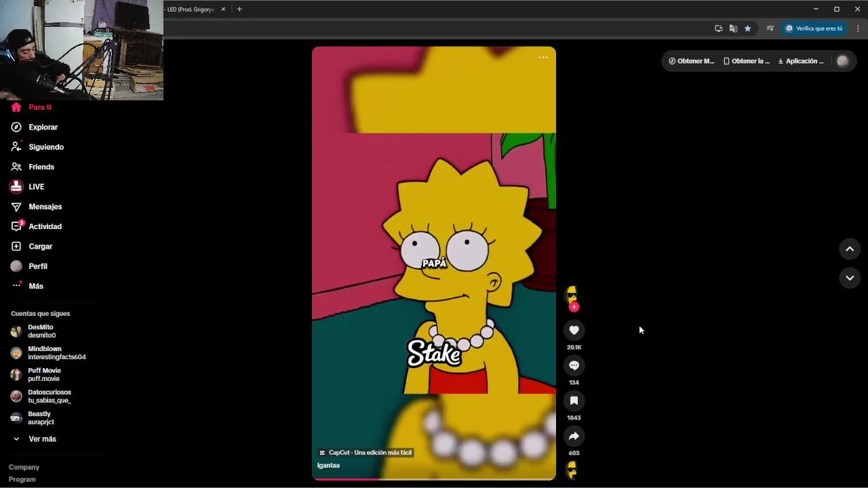
Task: Click Aplicación download button
Action: tap(800, 61)
